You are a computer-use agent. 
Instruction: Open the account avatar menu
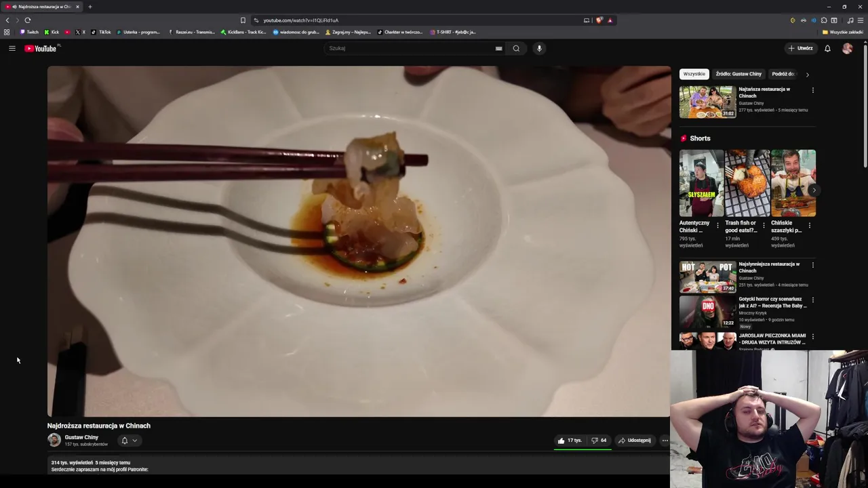(x=847, y=48)
